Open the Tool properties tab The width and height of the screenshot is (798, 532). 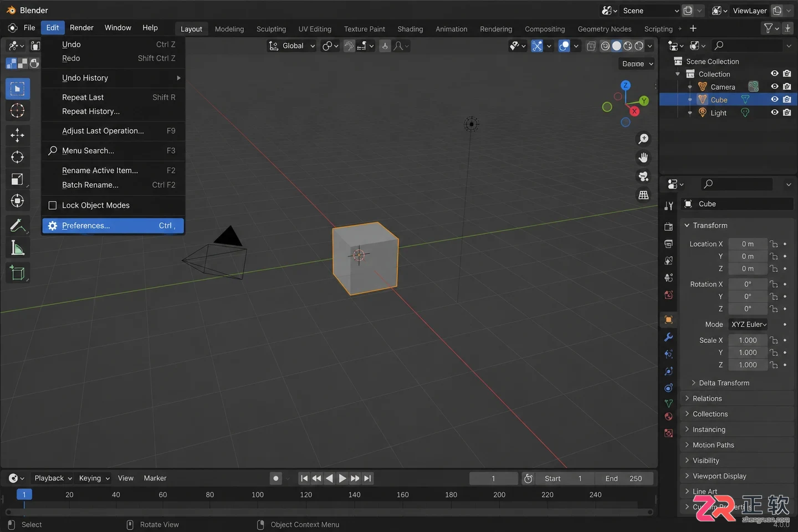[x=669, y=206]
